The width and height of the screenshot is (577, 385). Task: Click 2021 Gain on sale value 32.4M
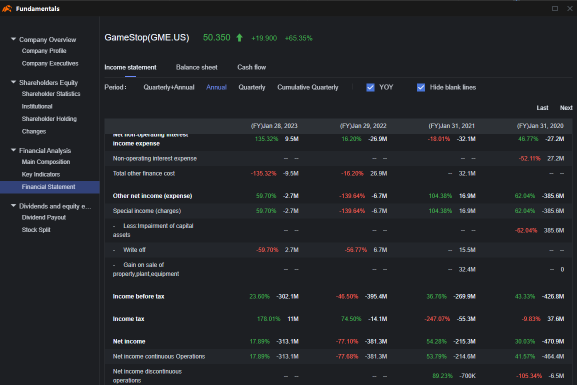[x=467, y=269]
